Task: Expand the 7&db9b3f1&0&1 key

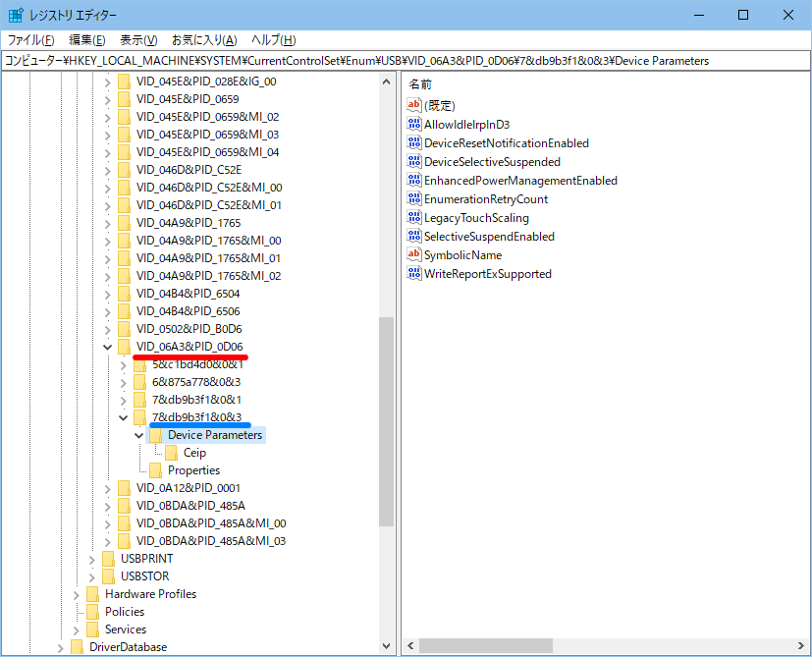Action: (x=124, y=401)
